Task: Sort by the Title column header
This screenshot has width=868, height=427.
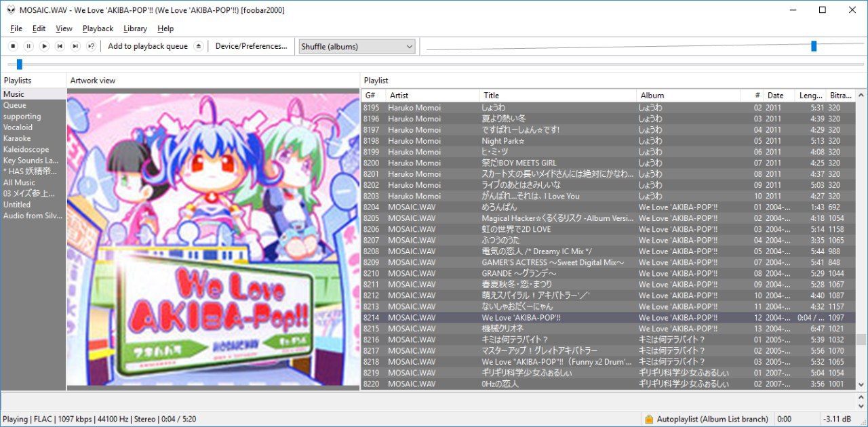Action: tap(558, 96)
